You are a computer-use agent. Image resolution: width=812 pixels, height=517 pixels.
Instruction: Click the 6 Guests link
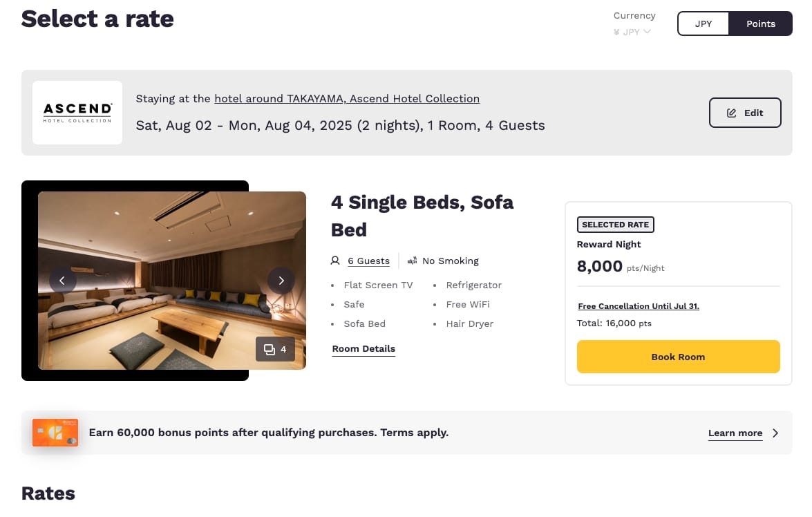(x=368, y=261)
